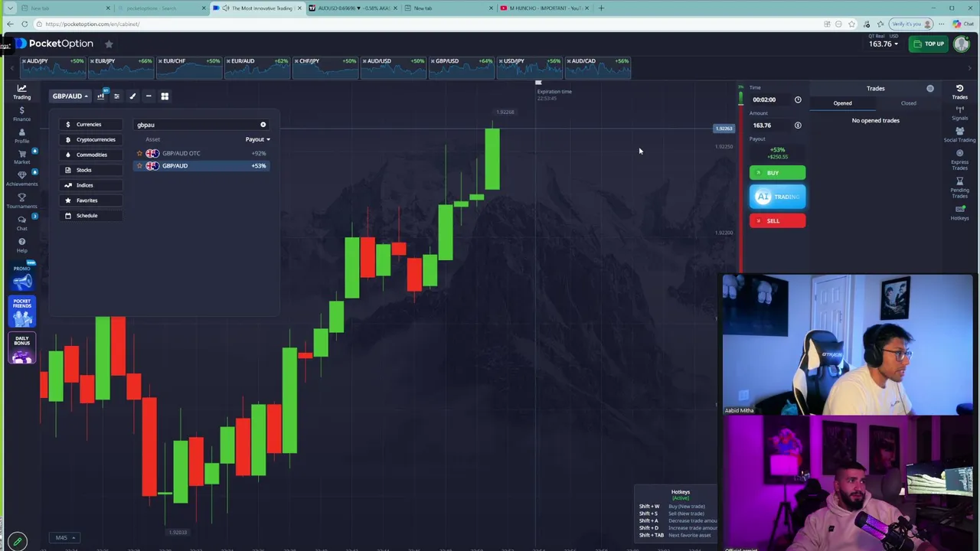Click the browser address bar URL

(92, 24)
